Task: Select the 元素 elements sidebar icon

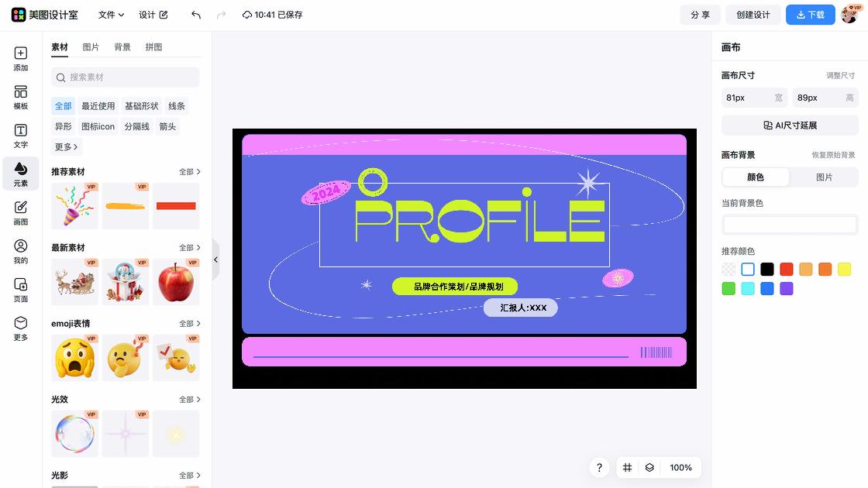Action: [20, 174]
